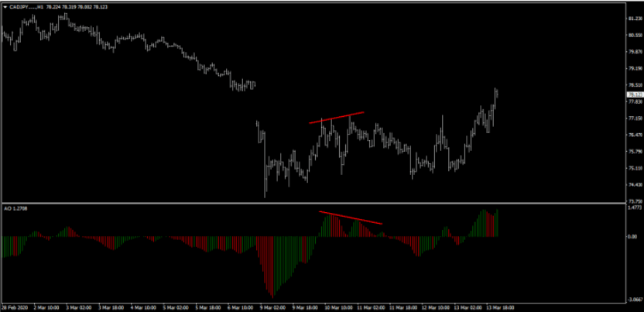This screenshot has width=644, height=312.
Task: Click the 76.470 price scale value
Action: point(633,135)
